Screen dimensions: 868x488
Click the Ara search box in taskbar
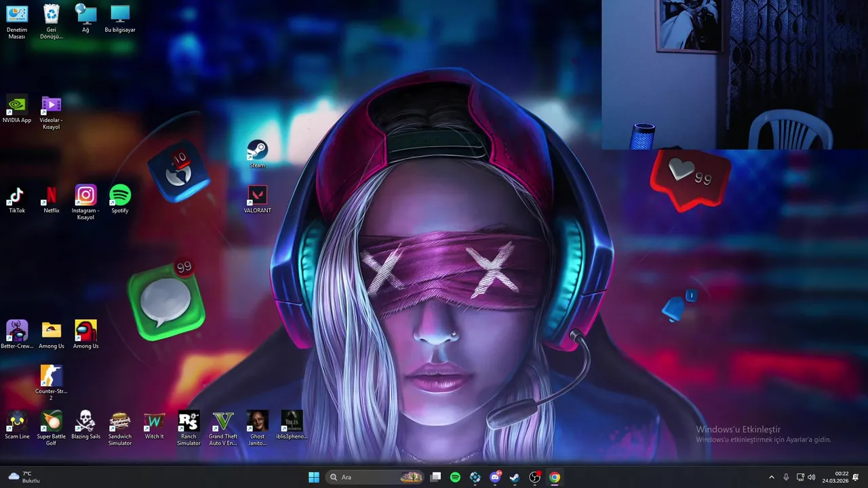click(376, 477)
